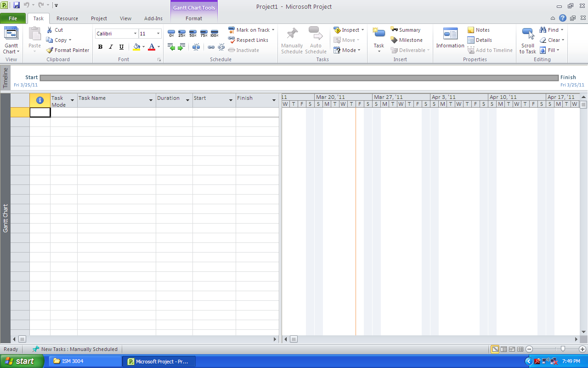Save the project from Quick Access

(x=17, y=6)
